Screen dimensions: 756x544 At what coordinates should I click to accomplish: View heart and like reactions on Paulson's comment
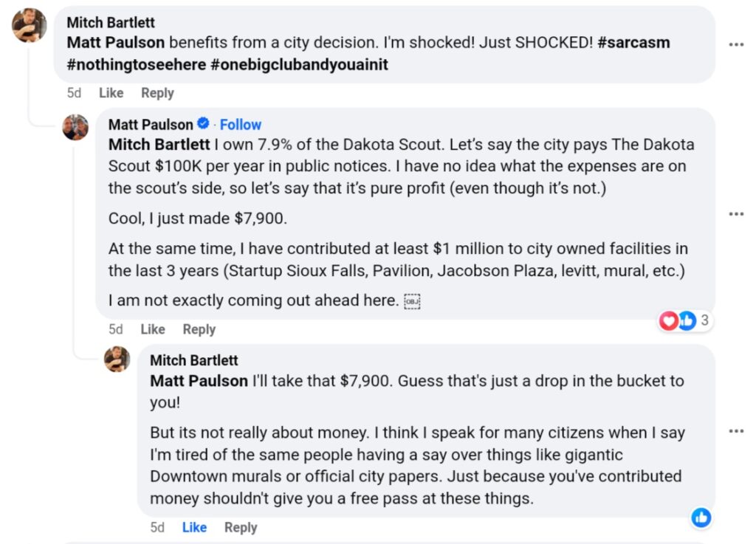(x=685, y=320)
